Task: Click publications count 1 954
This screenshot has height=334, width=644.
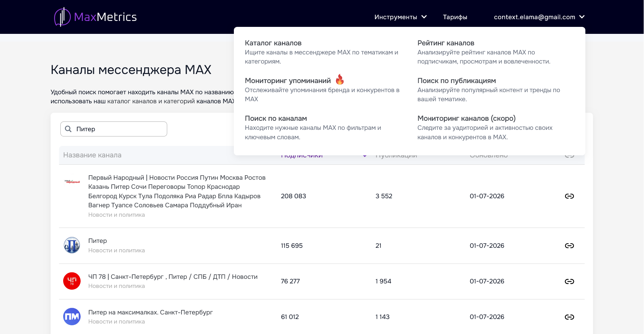Action: [383, 281]
